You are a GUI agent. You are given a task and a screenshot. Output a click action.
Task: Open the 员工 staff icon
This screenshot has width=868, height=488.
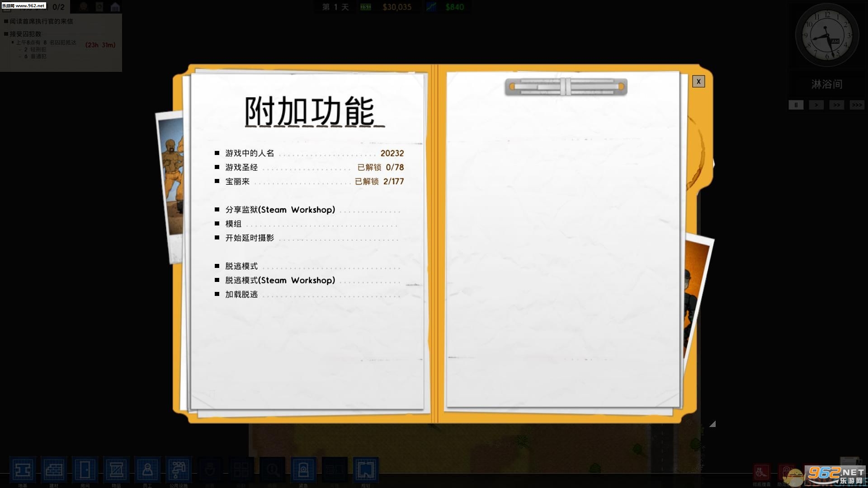coord(147,470)
